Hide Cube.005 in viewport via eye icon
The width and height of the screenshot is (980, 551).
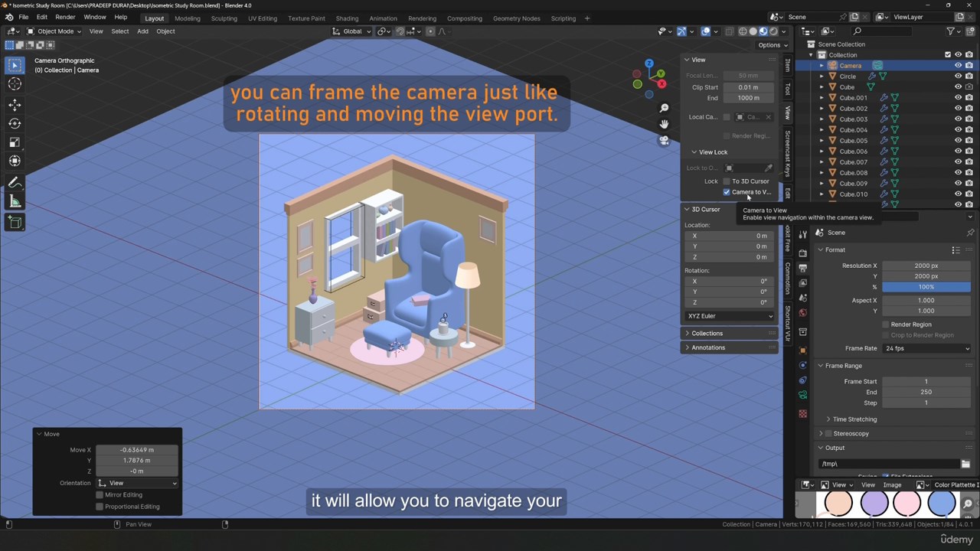point(958,141)
